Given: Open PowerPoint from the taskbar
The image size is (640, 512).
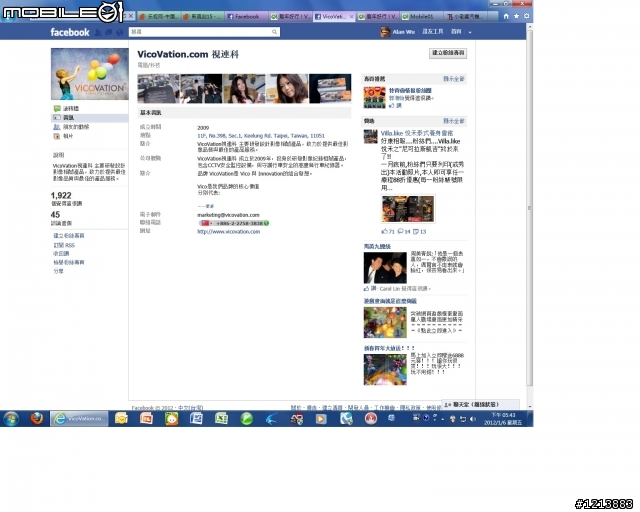Looking at the screenshot, I should click(x=146, y=419).
